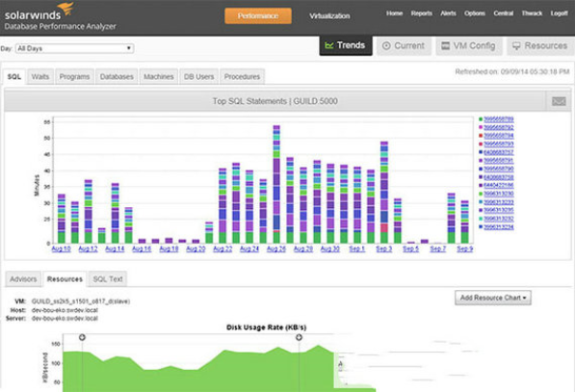Select the Resources tab below the chart
The height and width of the screenshot is (392, 575).
[65, 279]
